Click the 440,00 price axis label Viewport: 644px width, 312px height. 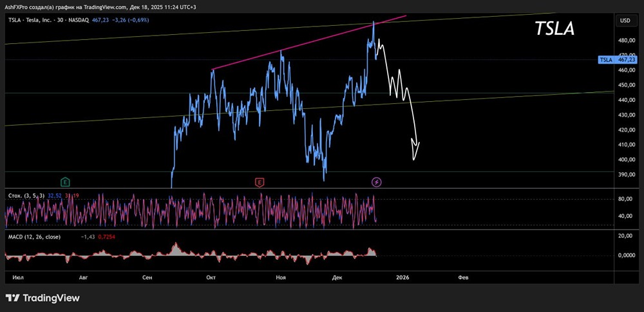pos(625,100)
